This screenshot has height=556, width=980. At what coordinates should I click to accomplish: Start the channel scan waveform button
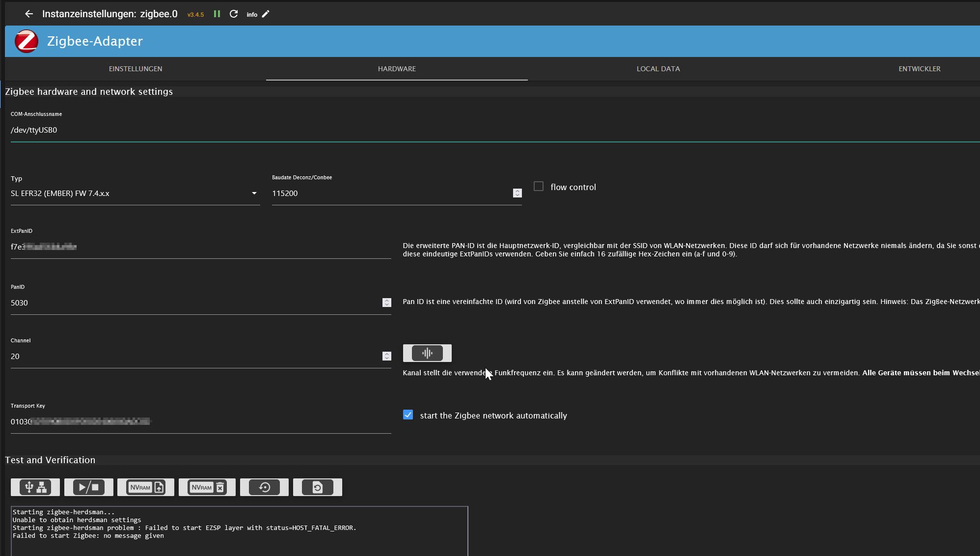click(x=427, y=353)
